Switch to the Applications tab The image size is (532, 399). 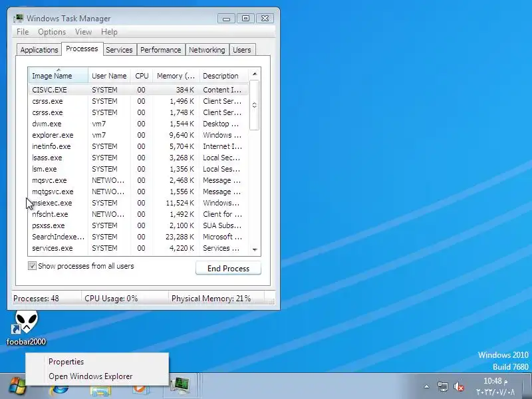[39, 50]
